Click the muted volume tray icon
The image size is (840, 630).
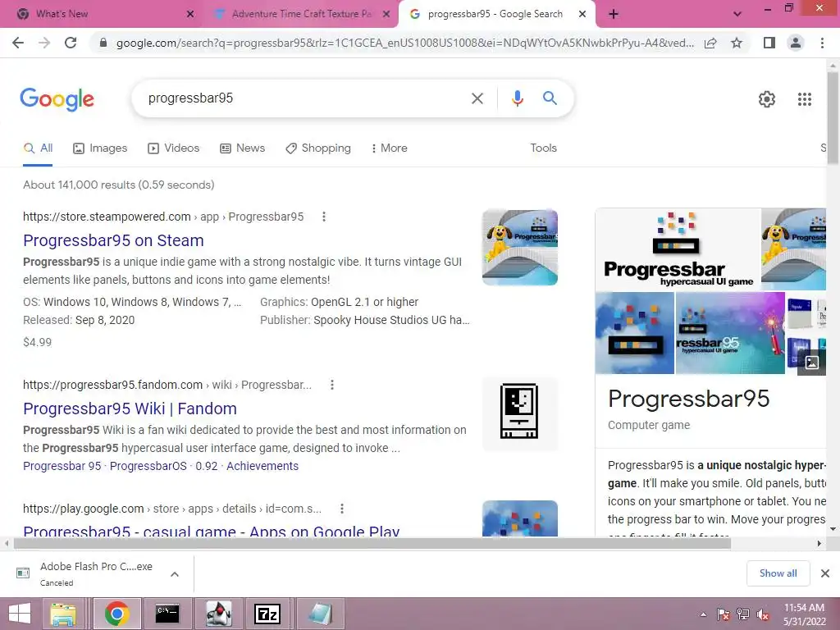[x=763, y=614]
